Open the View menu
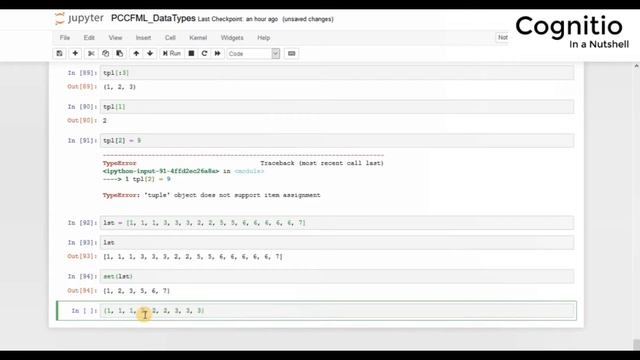Viewport: 640px width, 360px height. click(x=116, y=38)
